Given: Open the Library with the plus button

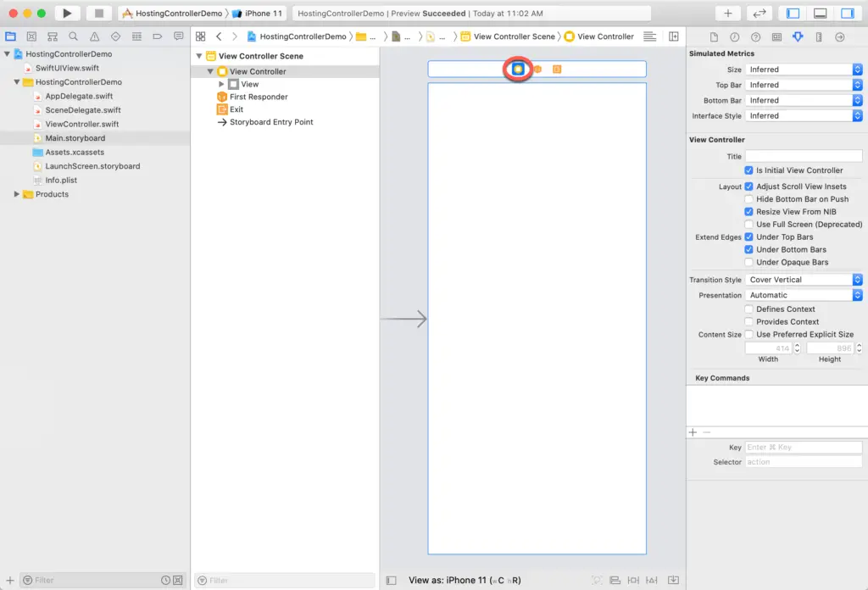Looking at the screenshot, I should point(728,14).
